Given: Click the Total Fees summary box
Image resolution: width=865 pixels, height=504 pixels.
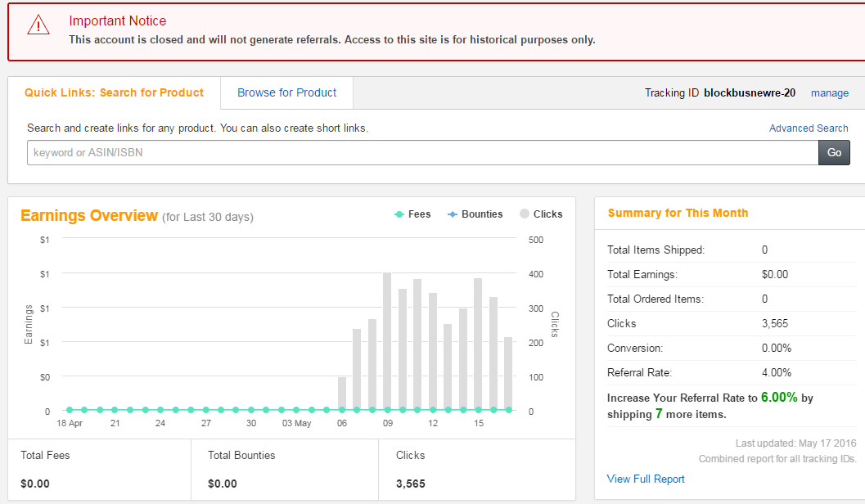Looking at the screenshot, I should click(99, 469).
